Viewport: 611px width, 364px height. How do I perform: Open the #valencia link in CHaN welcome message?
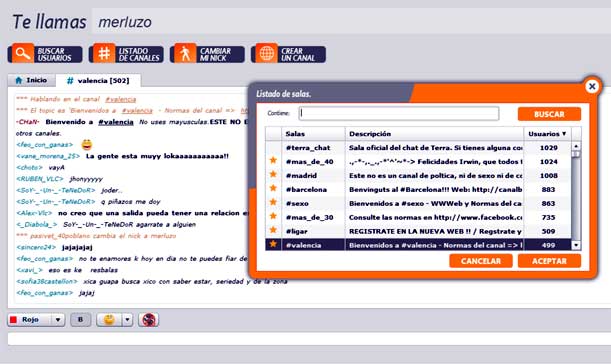click(116, 122)
